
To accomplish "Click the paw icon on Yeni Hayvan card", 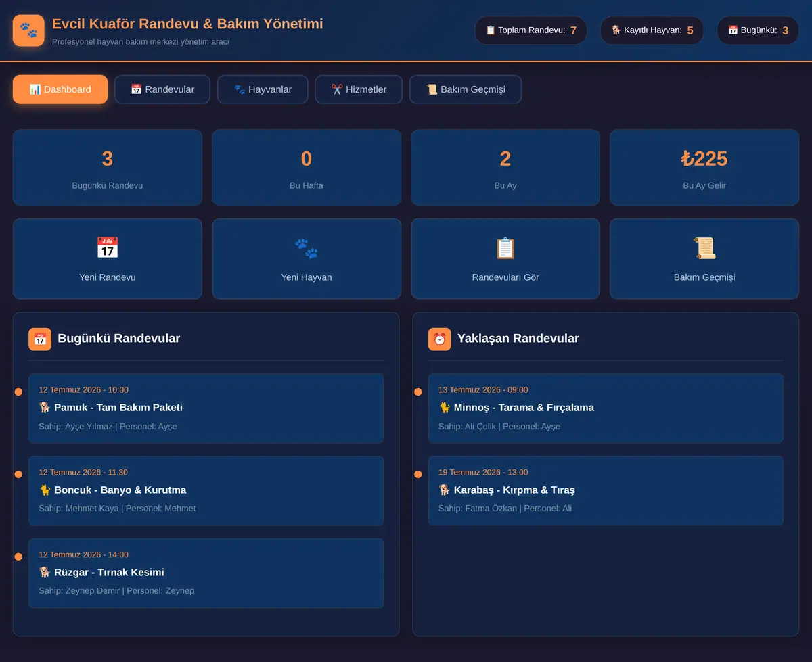I will click(x=307, y=247).
